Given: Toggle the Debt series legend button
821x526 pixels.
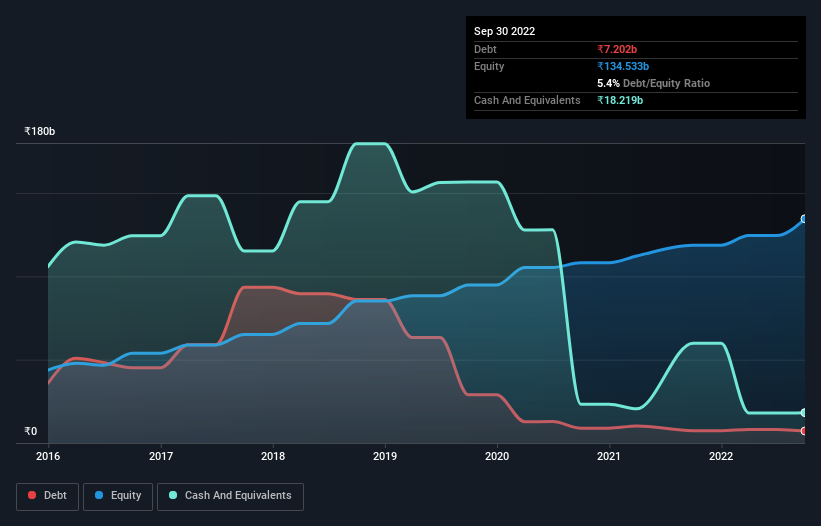Looking at the screenshot, I should click(47, 496).
